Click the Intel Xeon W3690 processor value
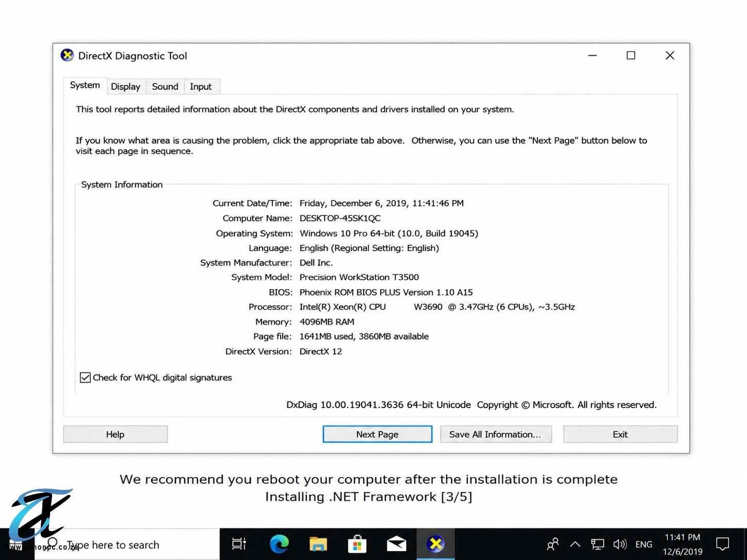Viewport: 747px width, 560px height. [437, 307]
